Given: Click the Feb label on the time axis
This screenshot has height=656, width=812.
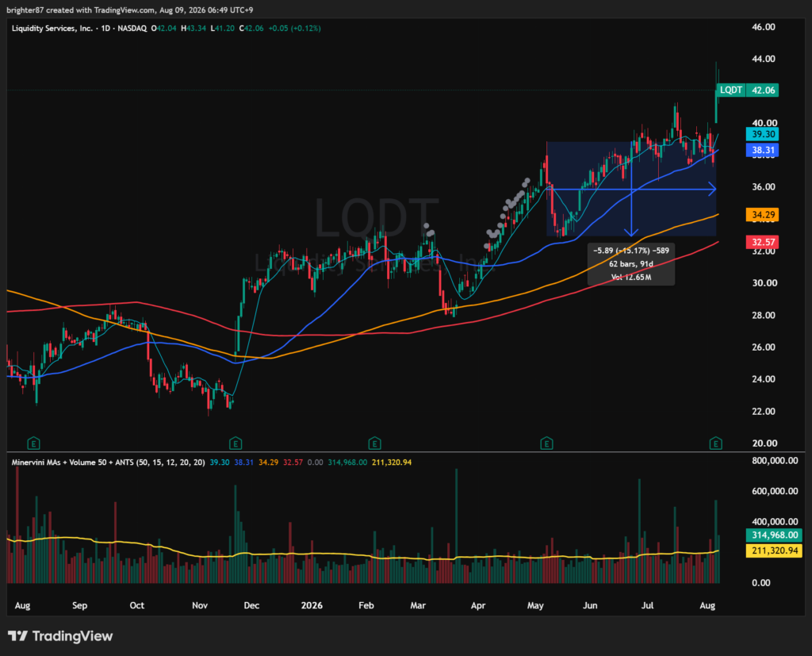Looking at the screenshot, I should pos(366,605).
